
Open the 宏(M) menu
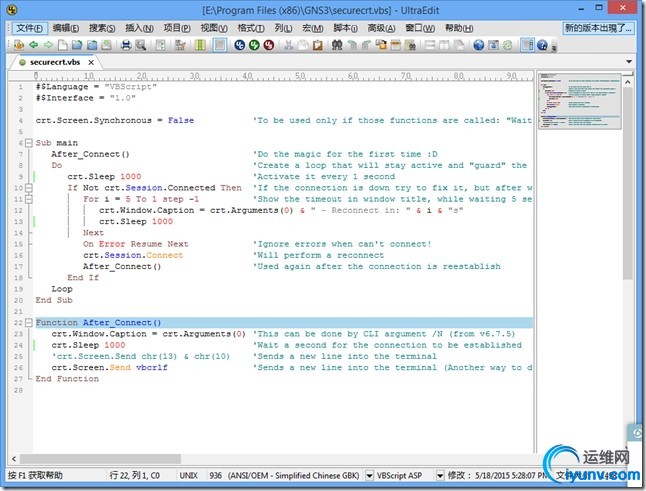pos(313,28)
